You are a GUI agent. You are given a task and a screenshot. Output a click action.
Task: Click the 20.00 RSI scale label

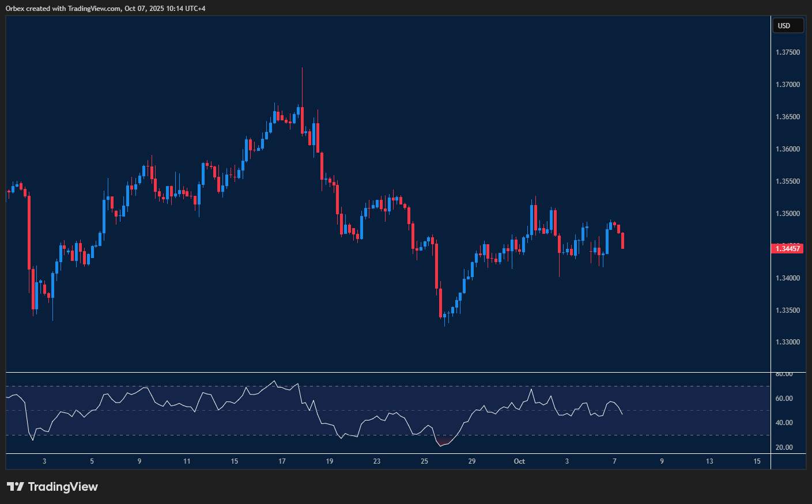pyautogui.click(x=784, y=448)
